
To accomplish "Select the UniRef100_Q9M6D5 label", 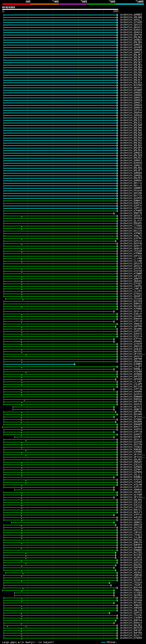I will (x=131, y=50).
